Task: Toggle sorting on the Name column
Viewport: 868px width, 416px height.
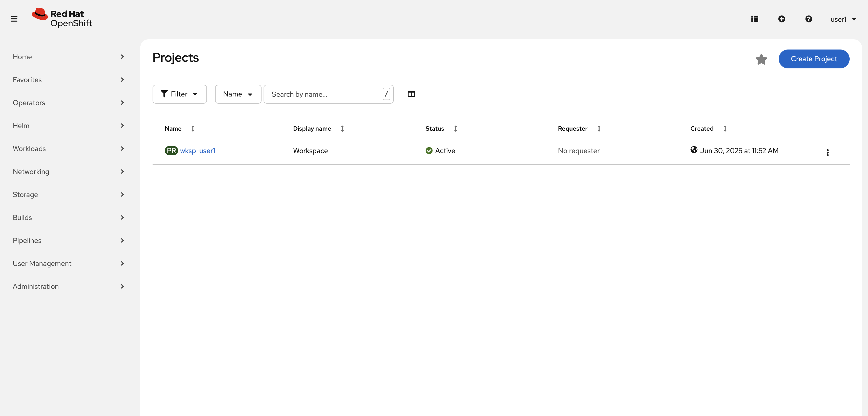Action: click(192, 128)
